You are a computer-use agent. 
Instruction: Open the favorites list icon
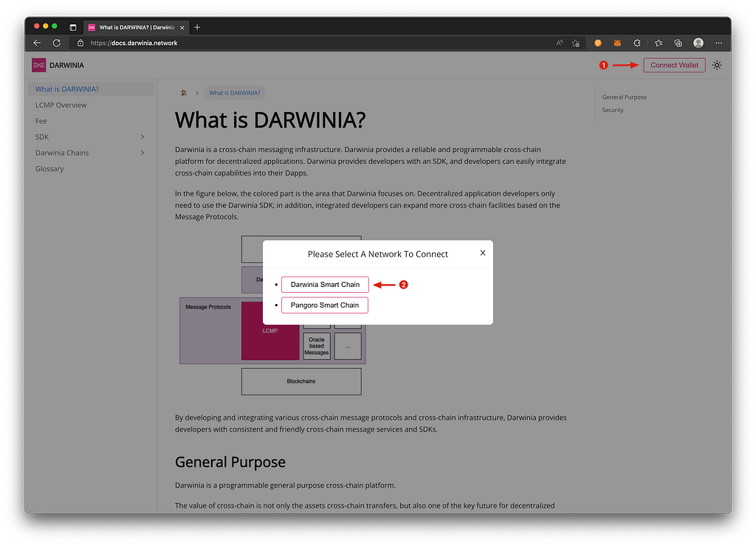(x=659, y=43)
